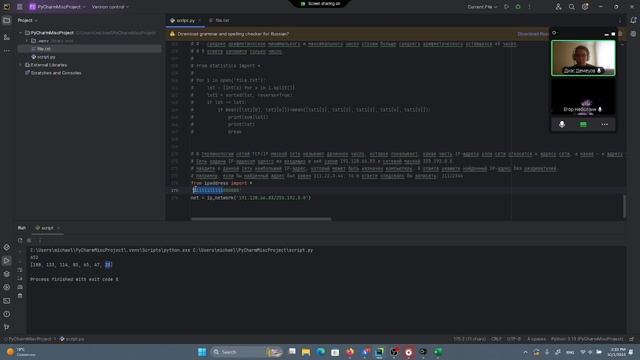Image resolution: width=640 pixels, height=360 pixels.
Task: Open Search Everywhere magnifier icon
Action: (572, 7)
